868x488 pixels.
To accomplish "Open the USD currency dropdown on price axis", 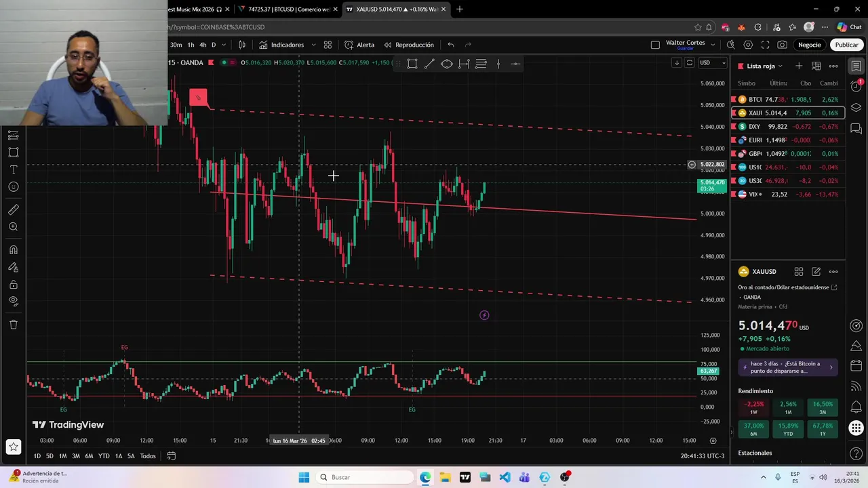I will [x=713, y=63].
